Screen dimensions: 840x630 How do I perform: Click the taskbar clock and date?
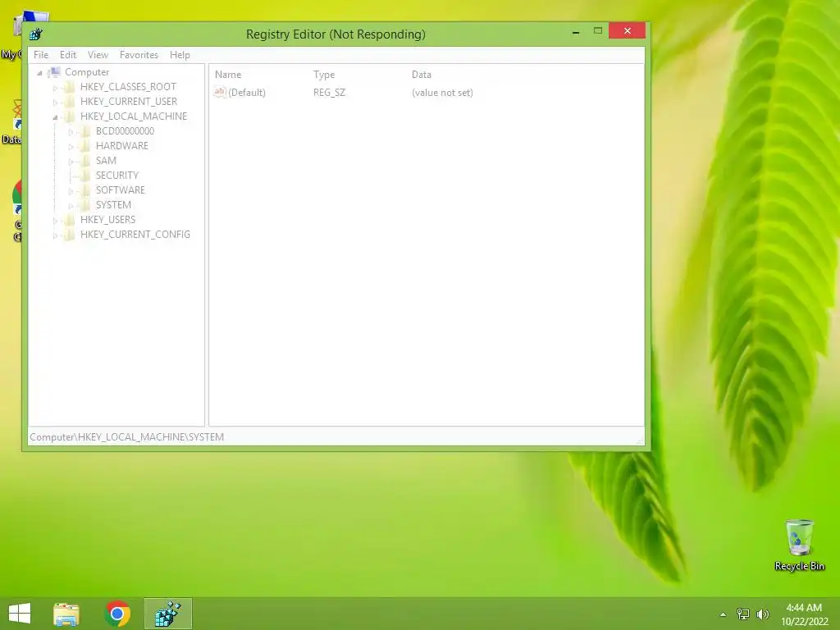(804, 614)
